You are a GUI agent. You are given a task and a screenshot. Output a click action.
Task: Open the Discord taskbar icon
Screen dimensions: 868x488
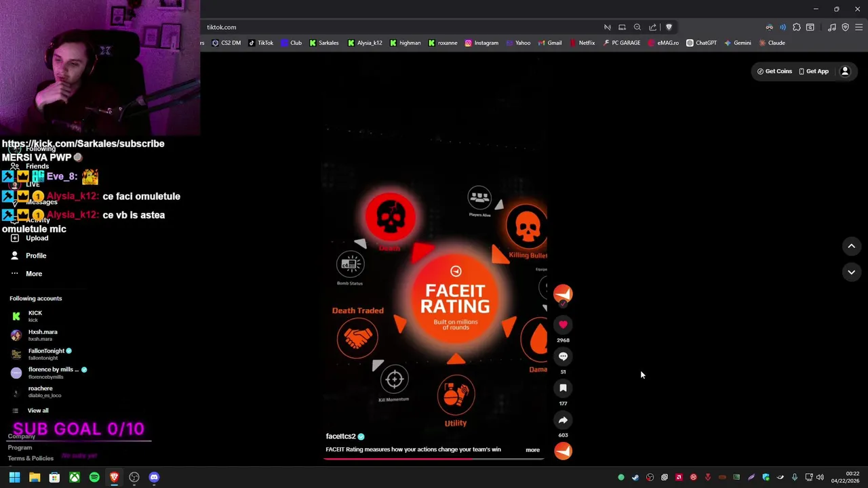pyautogui.click(x=154, y=477)
